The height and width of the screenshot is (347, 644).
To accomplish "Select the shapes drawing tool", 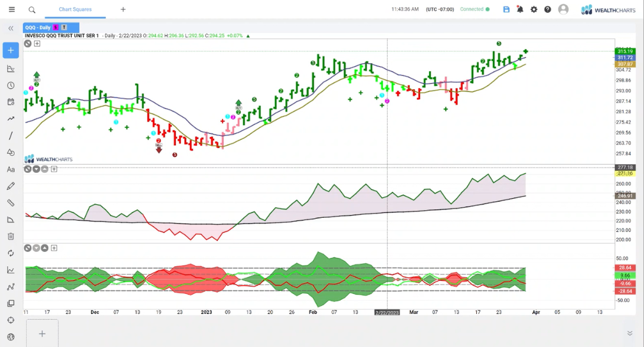I will [x=11, y=152].
